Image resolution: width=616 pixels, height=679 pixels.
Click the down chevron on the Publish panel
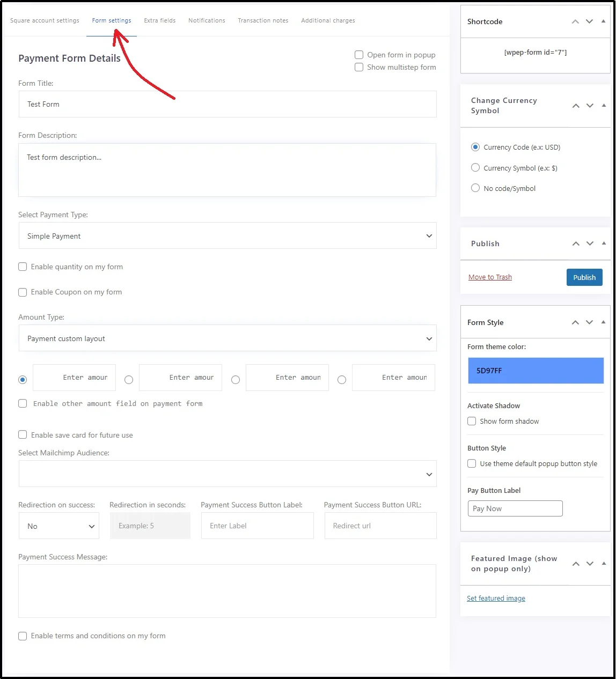click(x=589, y=243)
